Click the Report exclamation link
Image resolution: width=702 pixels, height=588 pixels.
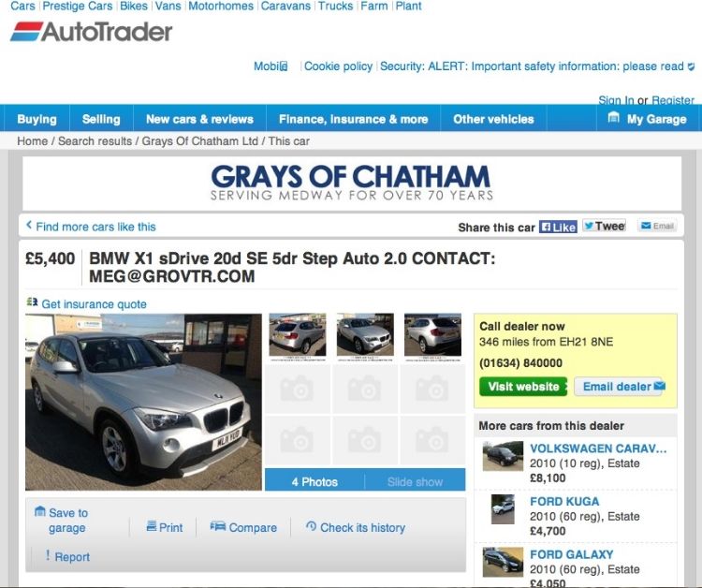click(67, 556)
